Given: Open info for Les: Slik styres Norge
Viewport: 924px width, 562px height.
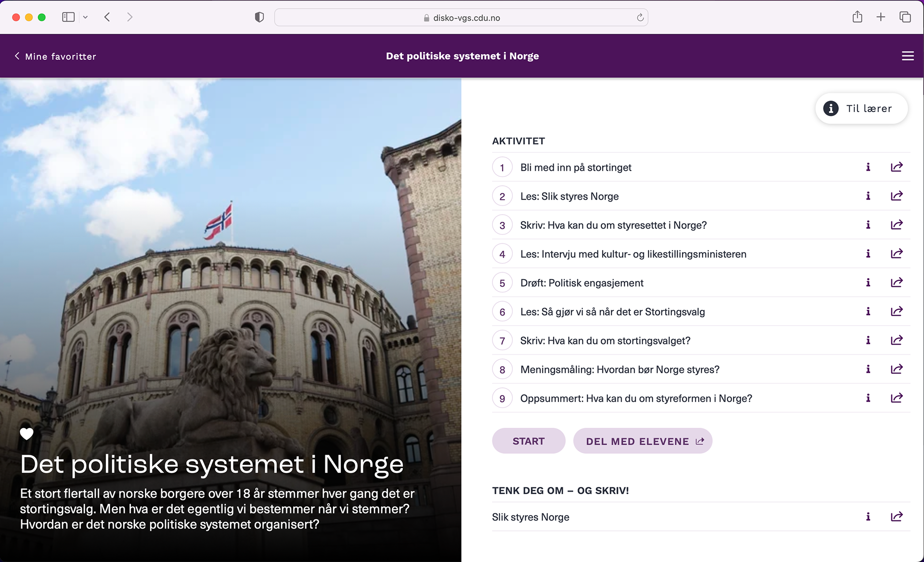Looking at the screenshot, I should 868,196.
